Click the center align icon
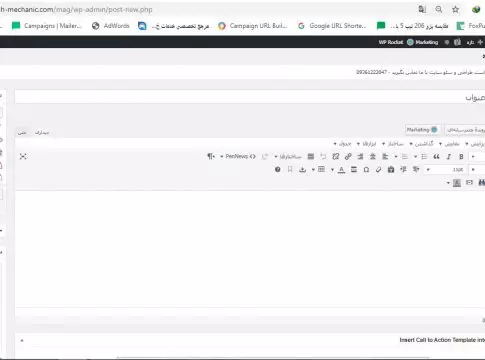The height and width of the screenshot is (360, 485). tap(373, 157)
